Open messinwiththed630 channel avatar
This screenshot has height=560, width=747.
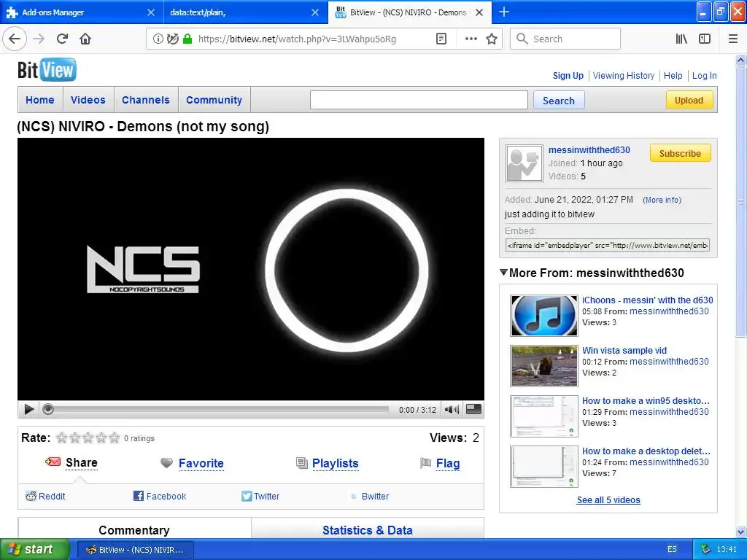pos(524,163)
